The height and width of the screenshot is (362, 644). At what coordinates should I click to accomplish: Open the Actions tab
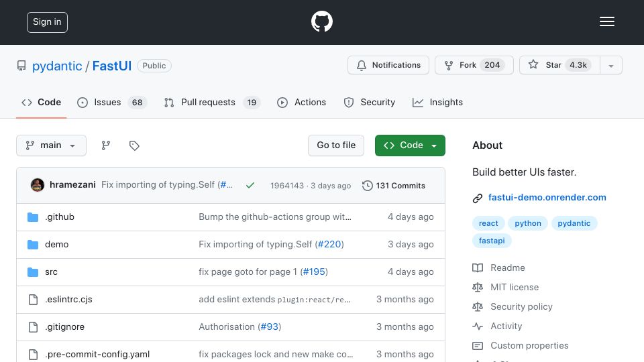[302, 102]
